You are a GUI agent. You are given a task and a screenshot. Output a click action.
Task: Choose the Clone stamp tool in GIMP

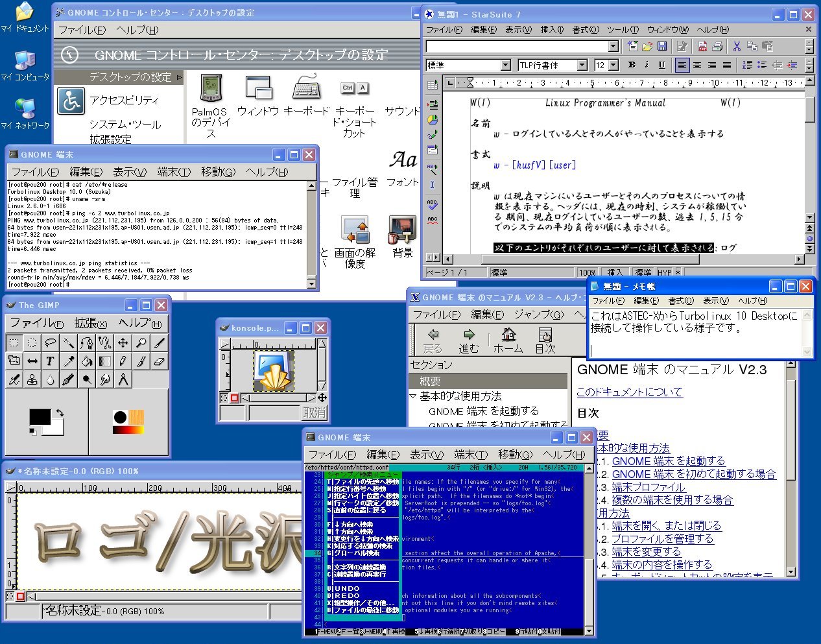[x=32, y=379]
